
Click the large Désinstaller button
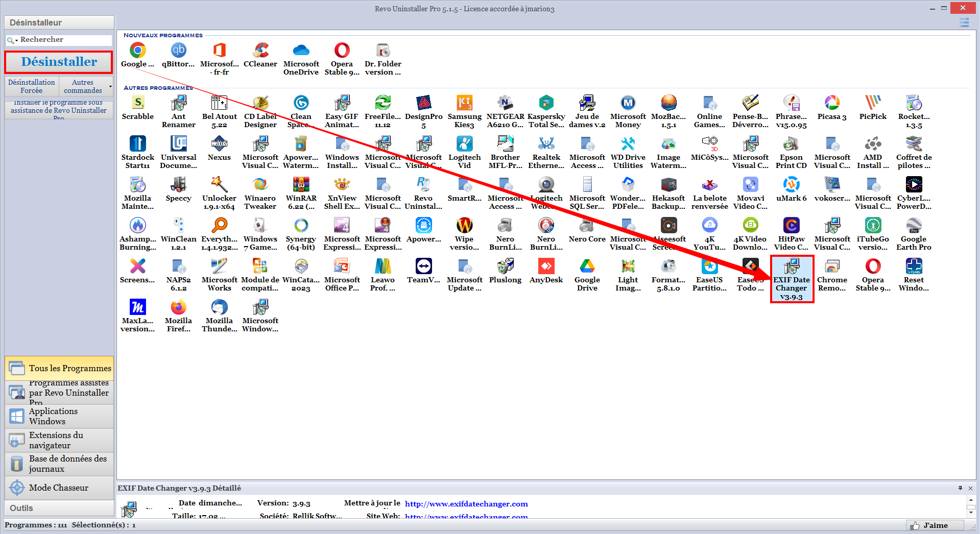click(59, 62)
